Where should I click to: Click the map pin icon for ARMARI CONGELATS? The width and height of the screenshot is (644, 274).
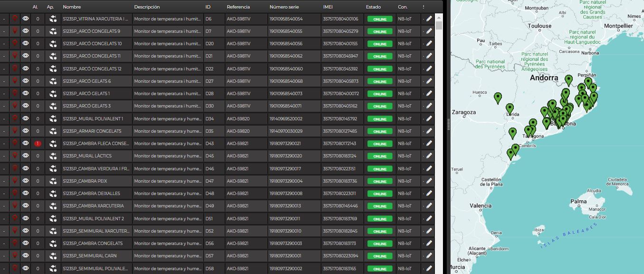[x=15, y=131]
